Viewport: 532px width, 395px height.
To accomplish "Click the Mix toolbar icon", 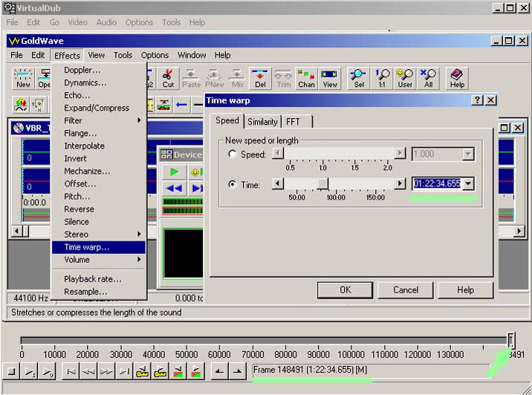I will pyautogui.click(x=237, y=78).
